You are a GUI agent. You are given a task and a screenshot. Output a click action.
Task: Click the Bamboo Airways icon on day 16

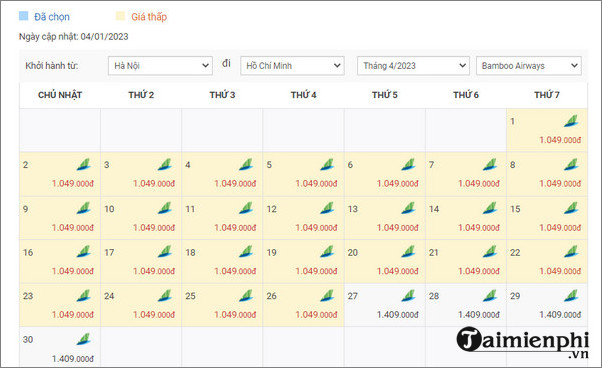84,252
